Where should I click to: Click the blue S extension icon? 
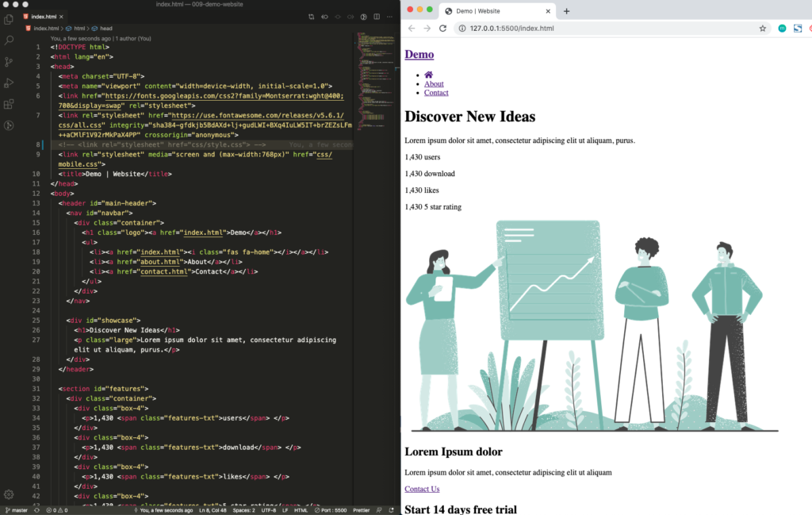pos(798,29)
